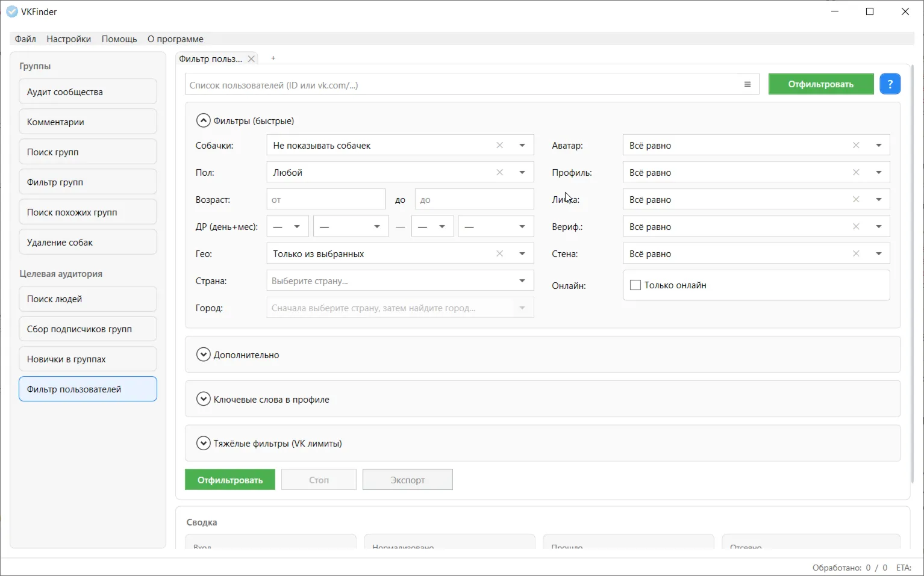Image resolution: width=924 pixels, height=576 pixels.
Task: Open the О программе menu
Action: [x=175, y=39]
